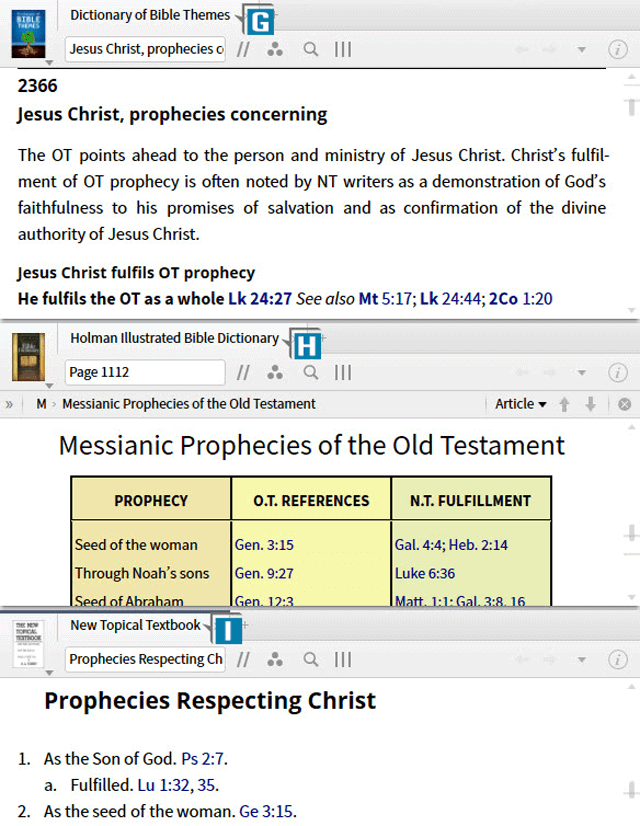Open history dropdown in Dictionary of Bible Themes
Screen dimensions: 640x826
(x=582, y=49)
